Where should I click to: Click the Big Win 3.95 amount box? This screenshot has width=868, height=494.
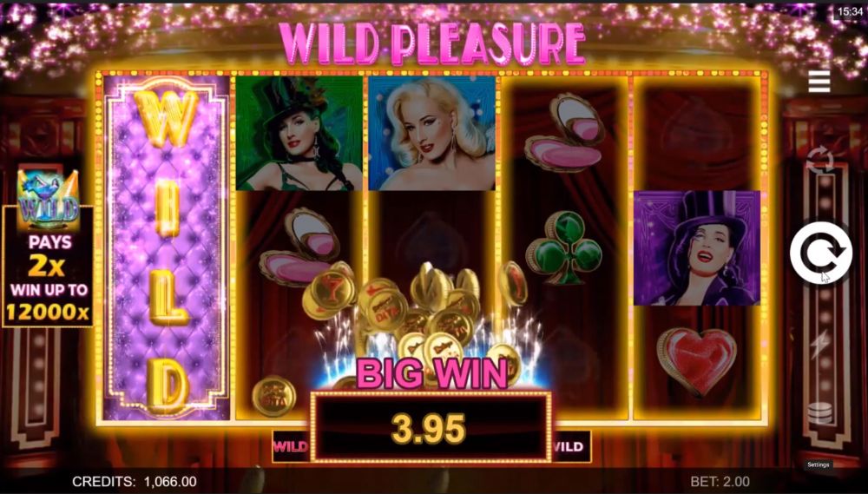click(x=431, y=427)
